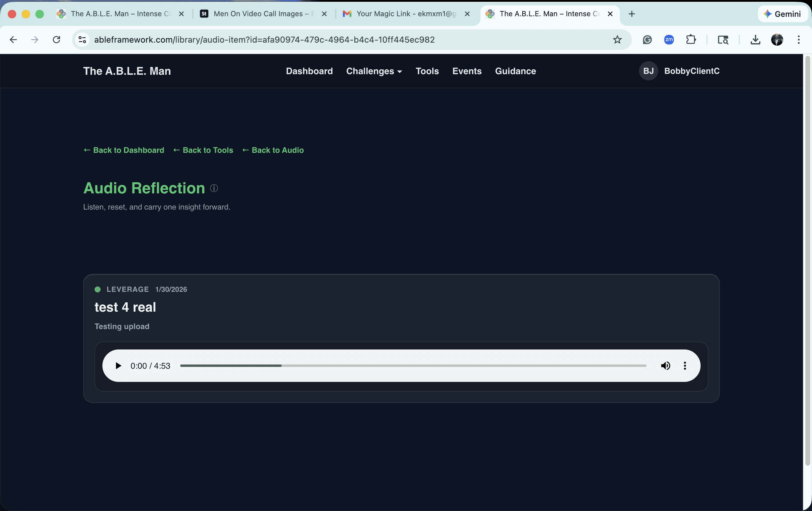Open audio player more options menu
This screenshot has height=511, width=812.
tap(685, 366)
